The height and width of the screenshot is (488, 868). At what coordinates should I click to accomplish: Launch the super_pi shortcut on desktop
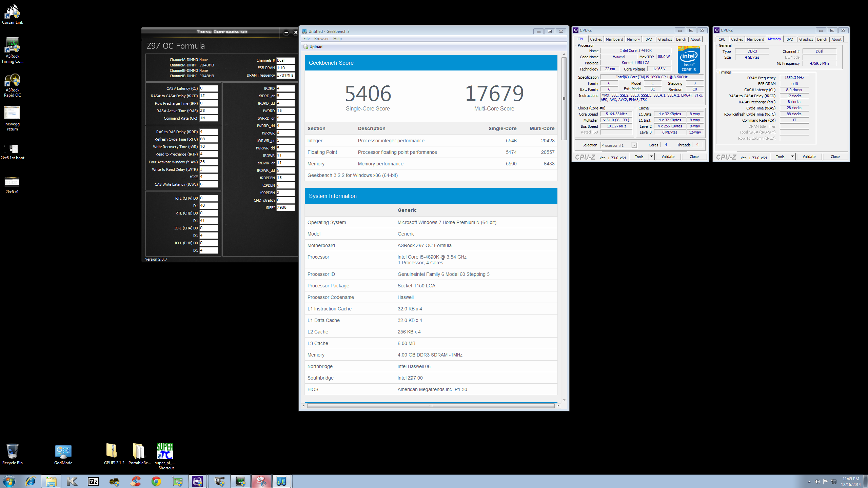tap(165, 456)
